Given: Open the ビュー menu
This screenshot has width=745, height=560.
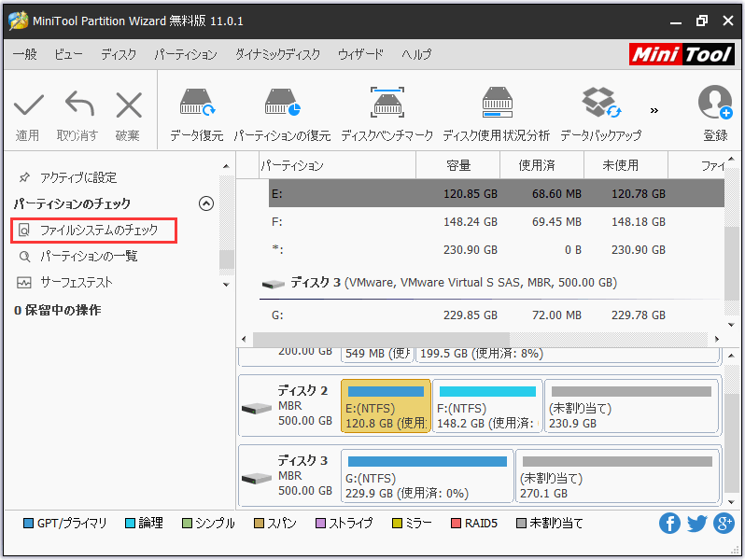Looking at the screenshot, I should click(x=68, y=54).
